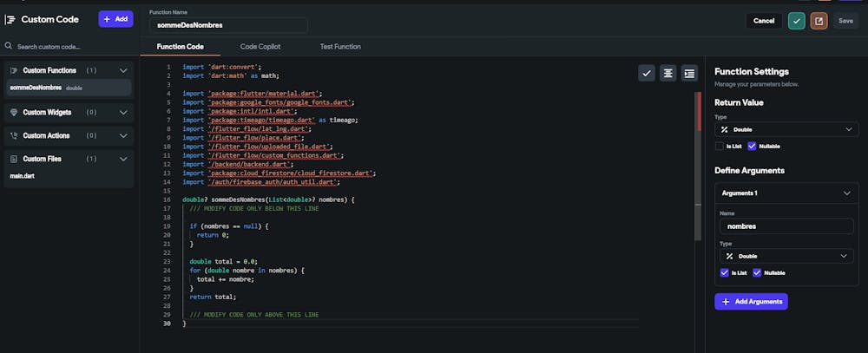Uncheck Is List for the nombres argument
The height and width of the screenshot is (353, 868).
point(725,272)
